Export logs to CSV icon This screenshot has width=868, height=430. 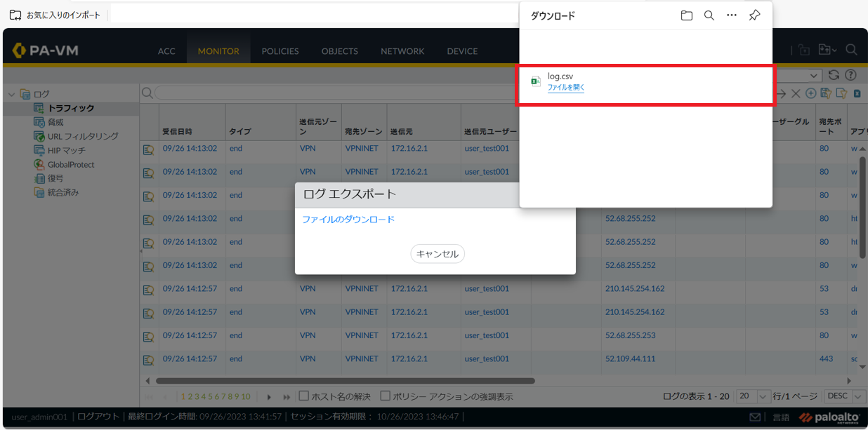(x=857, y=93)
